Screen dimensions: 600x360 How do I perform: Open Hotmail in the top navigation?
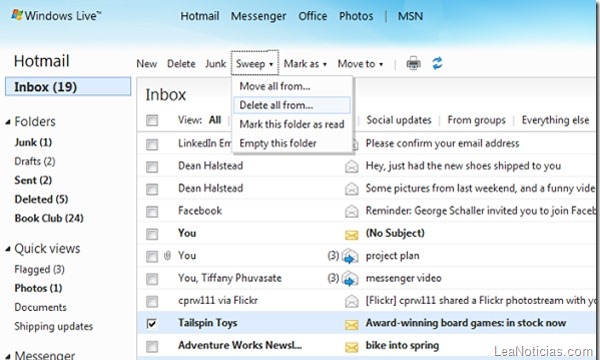200,16
